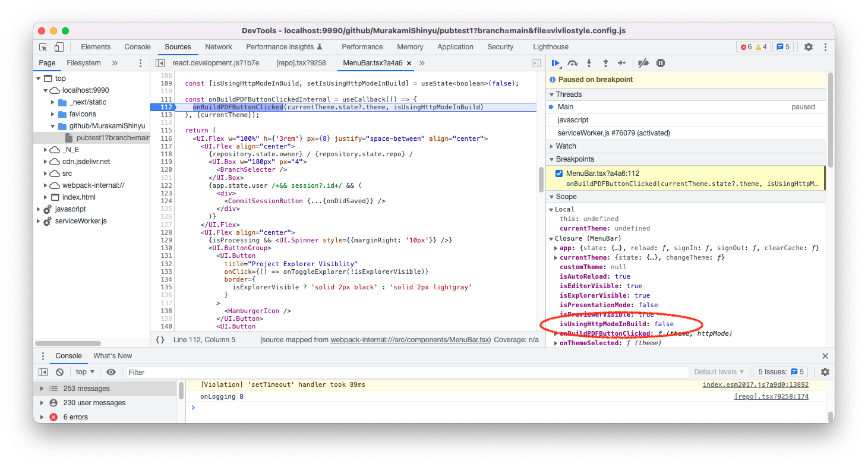Open the top context dropdown in console
The image size is (868, 467).
coord(85,372)
